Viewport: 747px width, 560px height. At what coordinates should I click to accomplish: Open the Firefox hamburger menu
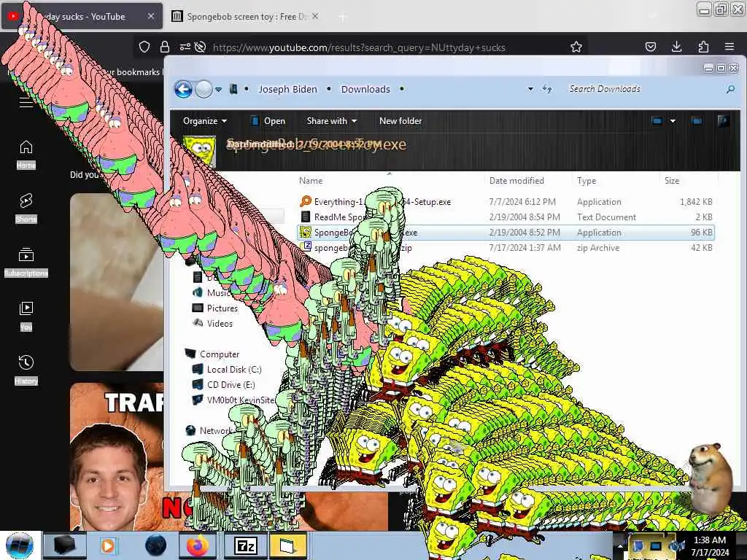(x=729, y=47)
